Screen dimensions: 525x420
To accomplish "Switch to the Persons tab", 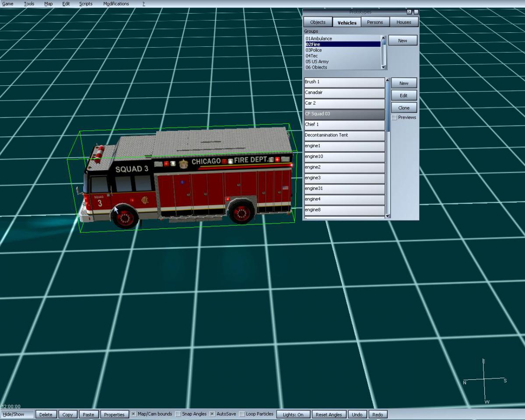I will [375, 22].
